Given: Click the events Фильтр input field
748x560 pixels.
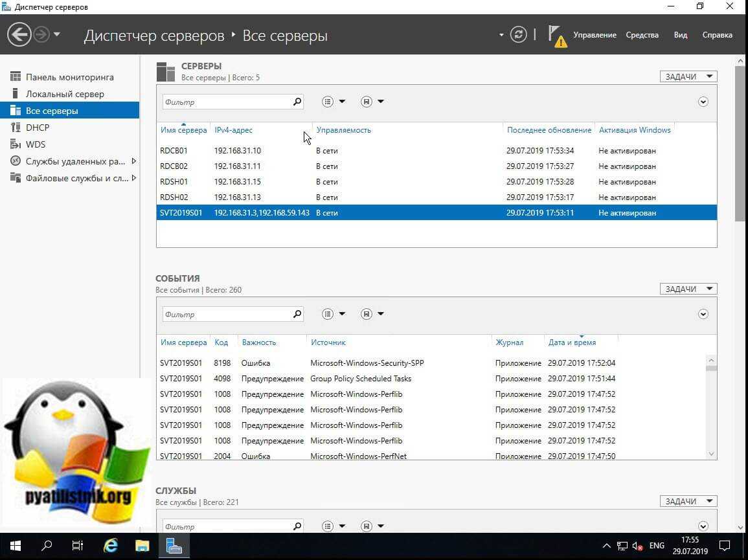Looking at the screenshot, I should click(x=225, y=314).
